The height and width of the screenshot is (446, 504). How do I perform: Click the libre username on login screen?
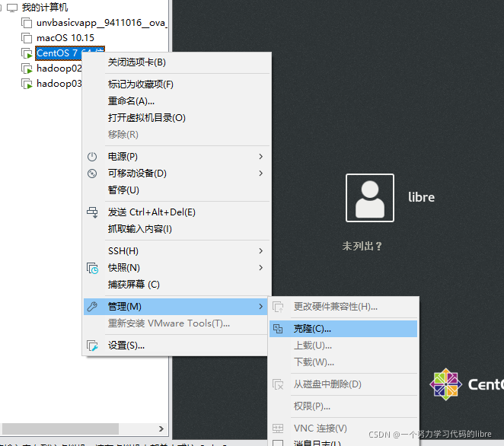coord(421,197)
